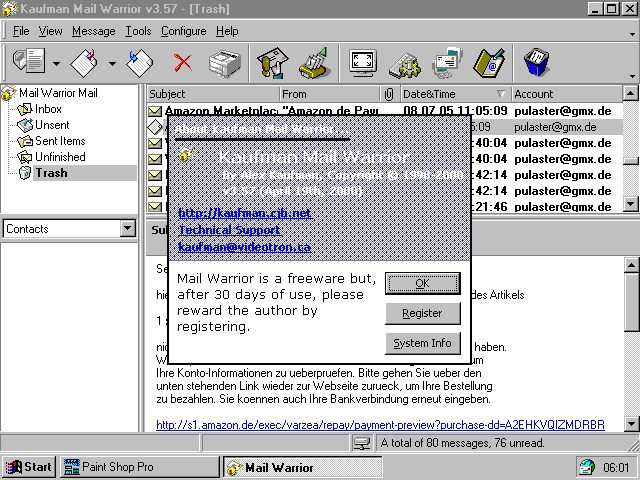
Task: Sort by the Account column header
Action: 567,94
